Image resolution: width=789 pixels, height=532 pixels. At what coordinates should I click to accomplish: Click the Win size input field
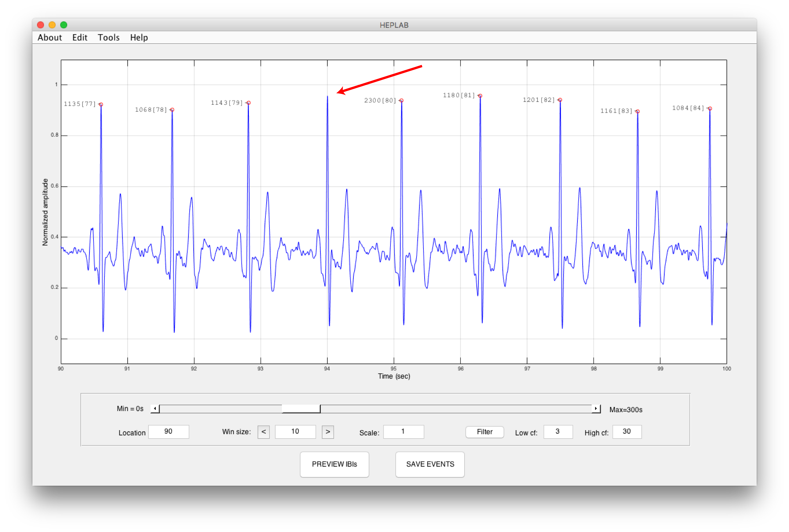point(295,432)
